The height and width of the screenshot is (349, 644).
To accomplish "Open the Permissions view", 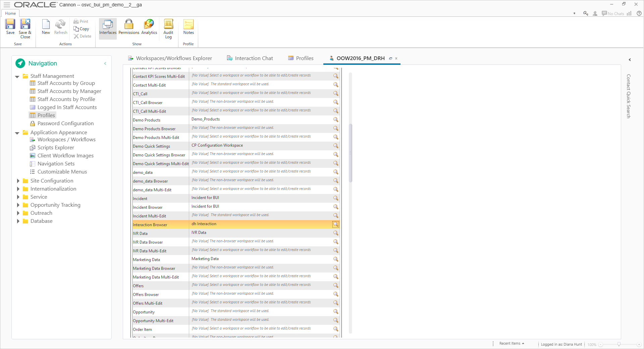I will click(129, 27).
